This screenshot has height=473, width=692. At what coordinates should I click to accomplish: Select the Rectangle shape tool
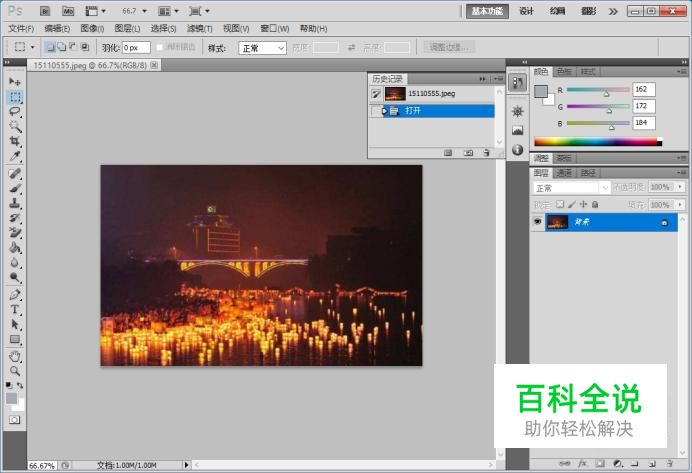click(15, 339)
